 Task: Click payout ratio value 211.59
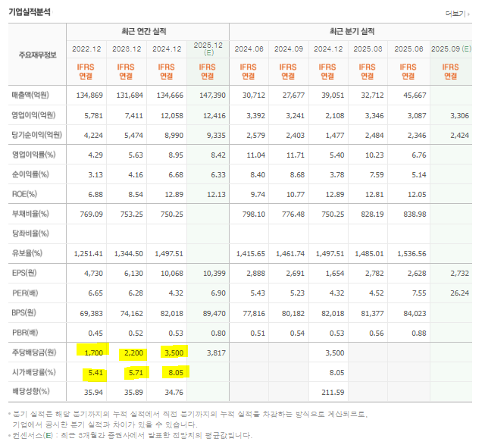pos(333,393)
